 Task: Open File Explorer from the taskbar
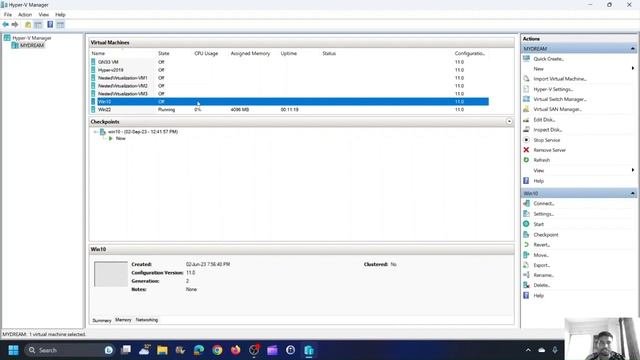(x=162, y=350)
